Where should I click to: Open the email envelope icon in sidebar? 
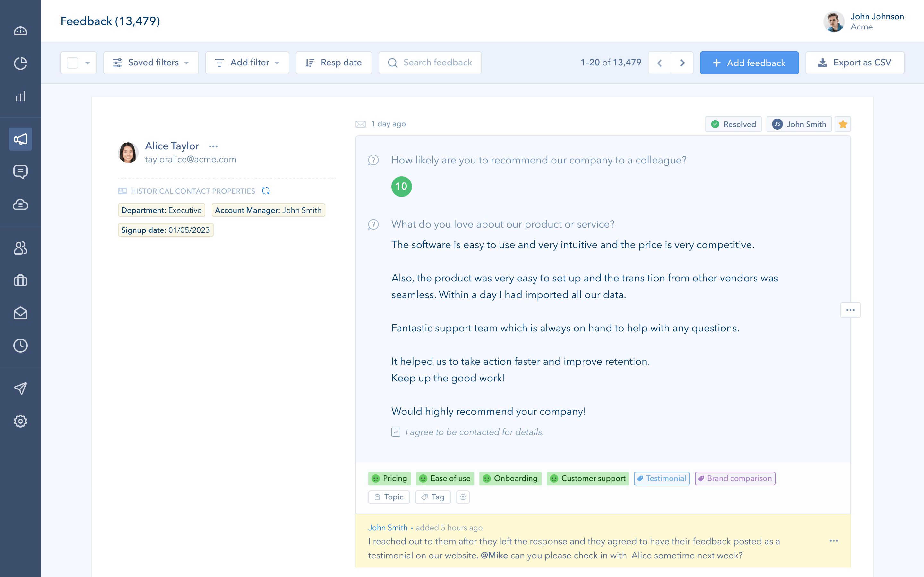click(x=20, y=313)
